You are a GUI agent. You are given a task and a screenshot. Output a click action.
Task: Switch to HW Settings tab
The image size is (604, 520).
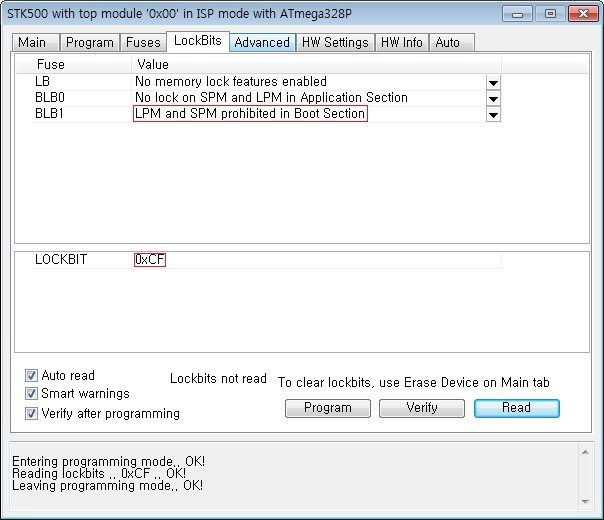click(335, 42)
